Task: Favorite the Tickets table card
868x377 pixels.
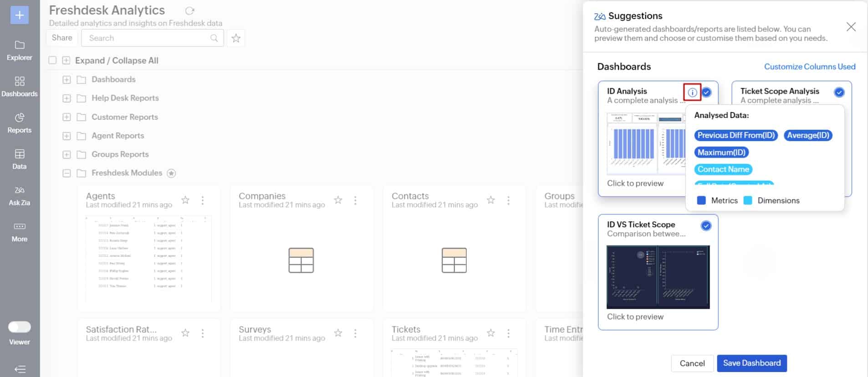Action: pyautogui.click(x=490, y=333)
